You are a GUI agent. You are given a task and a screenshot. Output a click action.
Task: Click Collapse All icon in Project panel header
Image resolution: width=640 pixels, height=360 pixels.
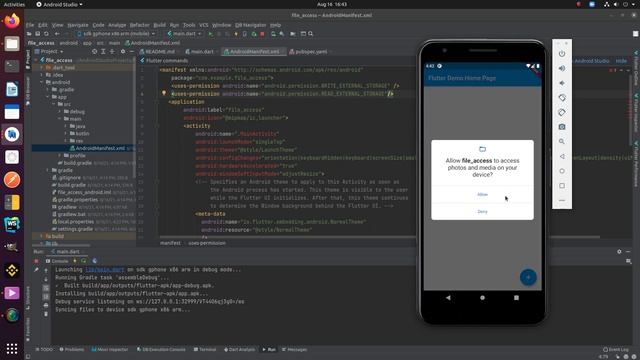(112, 51)
